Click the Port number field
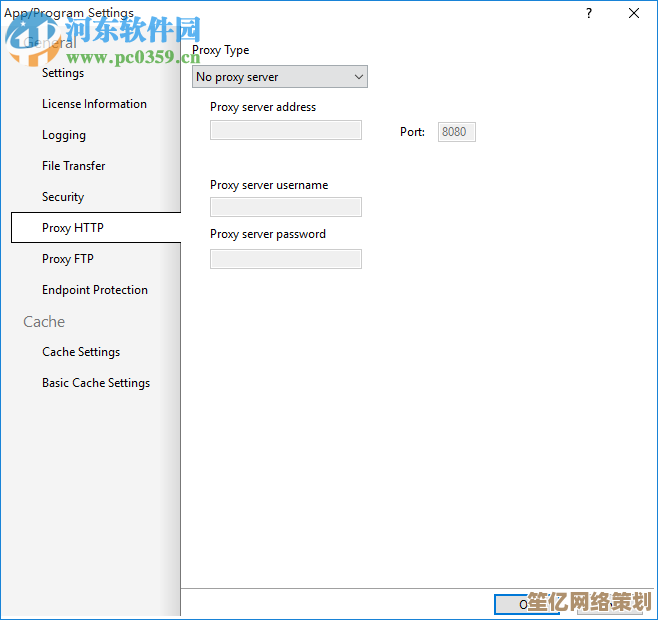 pos(456,132)
